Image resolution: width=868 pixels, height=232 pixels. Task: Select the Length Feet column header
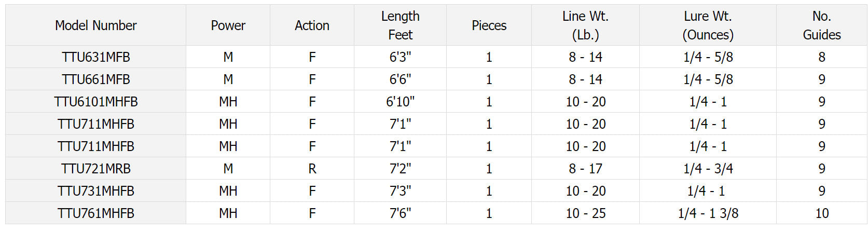coord(400,25)
